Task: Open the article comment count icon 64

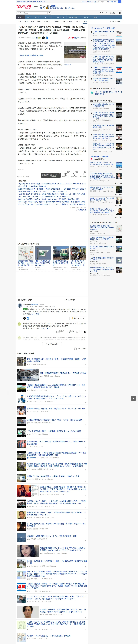Action: click(34, 38)
